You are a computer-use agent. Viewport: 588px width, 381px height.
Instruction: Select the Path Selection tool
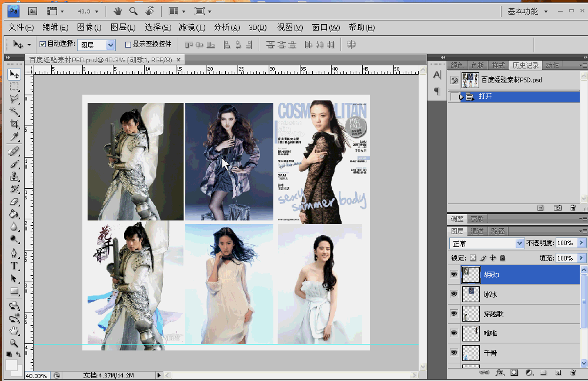(14, 279)
